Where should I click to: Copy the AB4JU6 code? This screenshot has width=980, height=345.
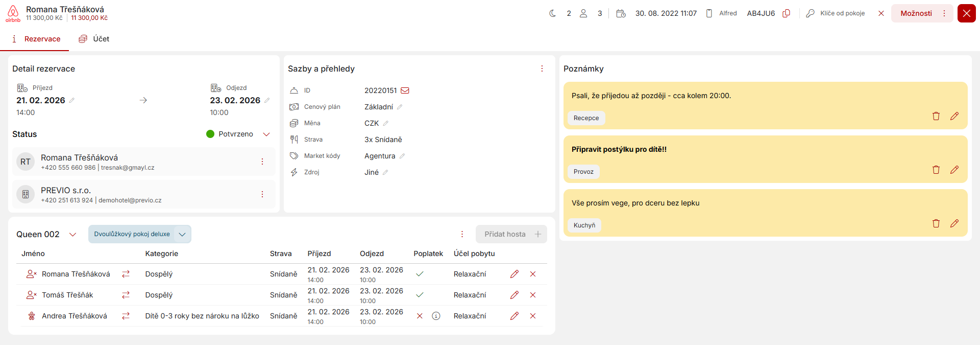[x=786, y=13]
